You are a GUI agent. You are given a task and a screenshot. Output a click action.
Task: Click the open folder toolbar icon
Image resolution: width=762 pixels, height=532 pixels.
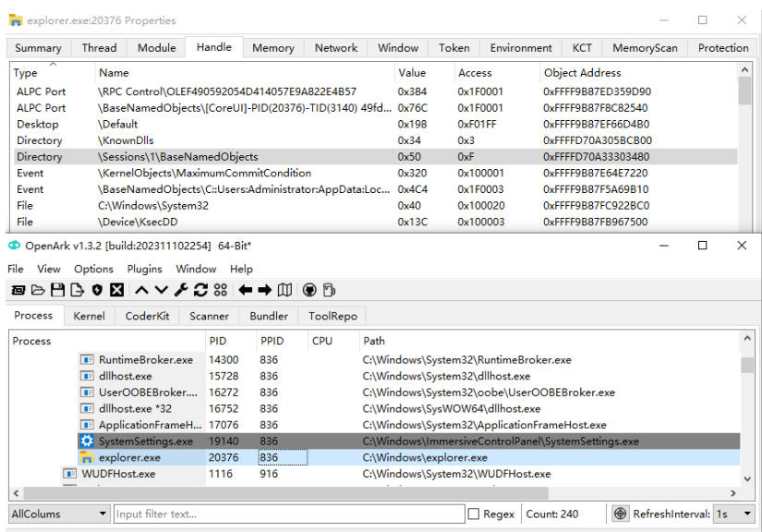(x=38, y=290)
